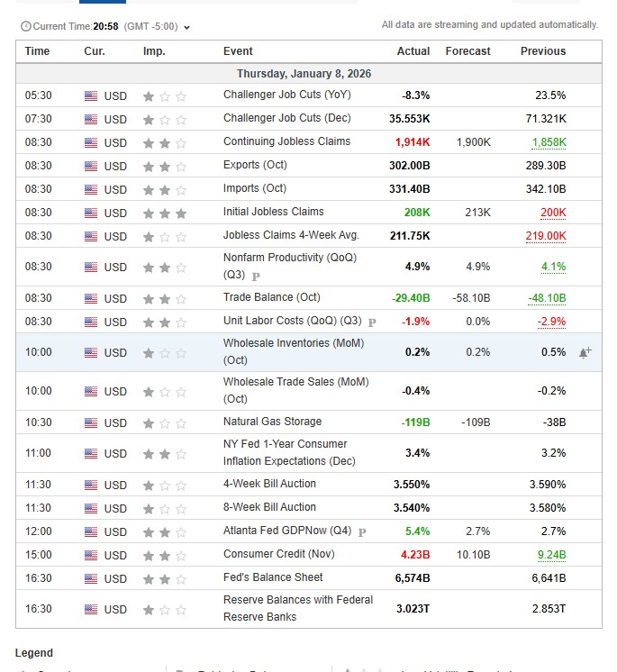Click the Actual column header
The height and width of the screenshot is (672, 617).
point(413,51)
